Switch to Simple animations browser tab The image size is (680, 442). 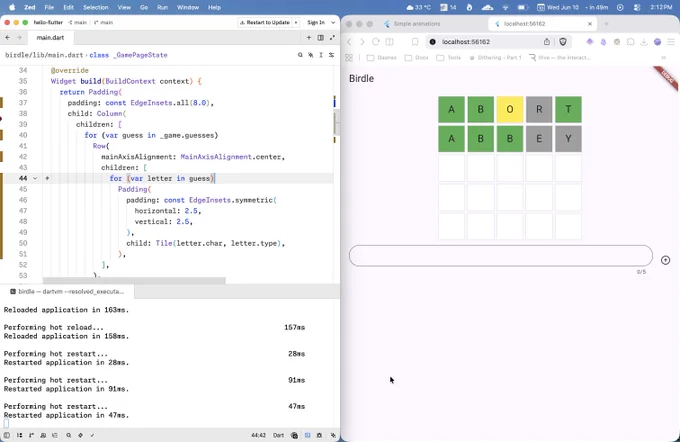point(416,24)
